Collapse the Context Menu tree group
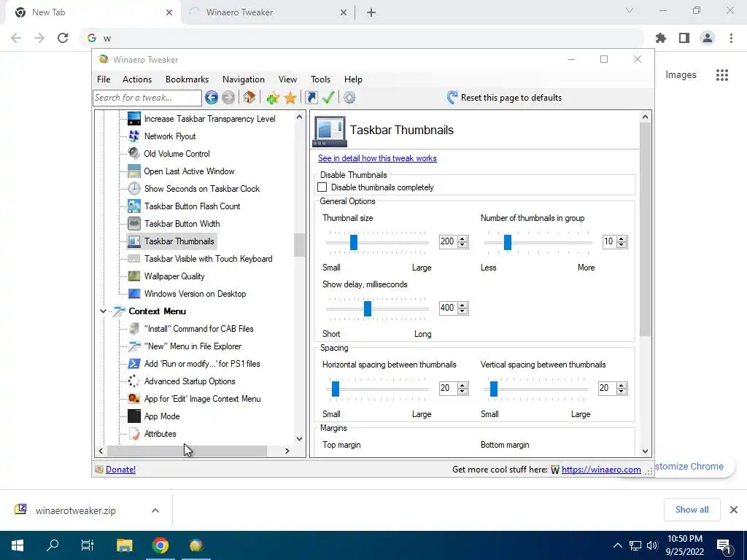This screenshot has height=560, width=747. (103, 311)
